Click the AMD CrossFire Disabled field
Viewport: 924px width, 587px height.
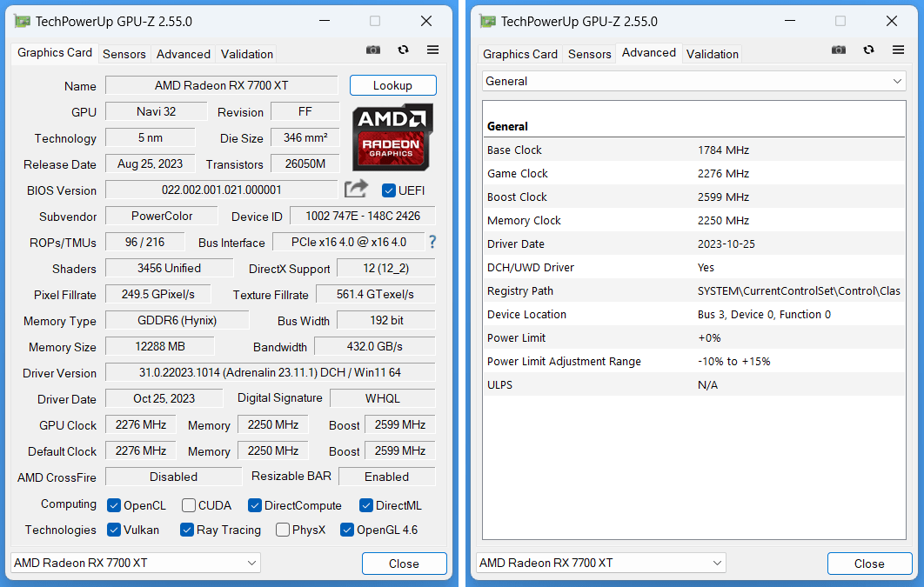[x=173, y=477]
